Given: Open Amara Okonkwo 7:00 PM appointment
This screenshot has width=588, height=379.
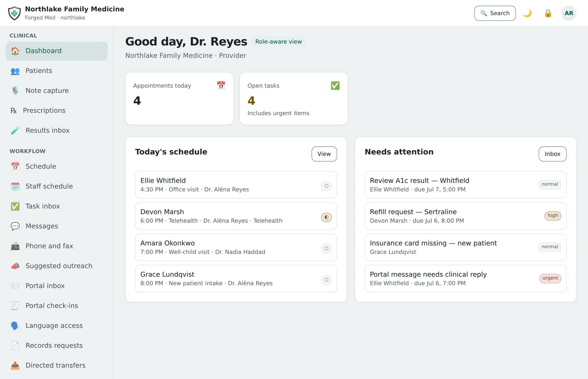Looking at the screenshot, I should (x=236, y=247).
